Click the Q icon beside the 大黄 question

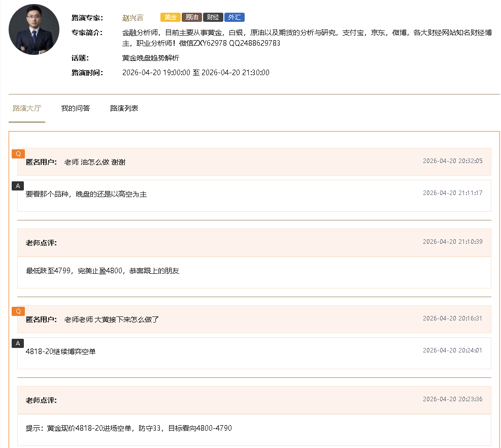[x=18, y=311]
